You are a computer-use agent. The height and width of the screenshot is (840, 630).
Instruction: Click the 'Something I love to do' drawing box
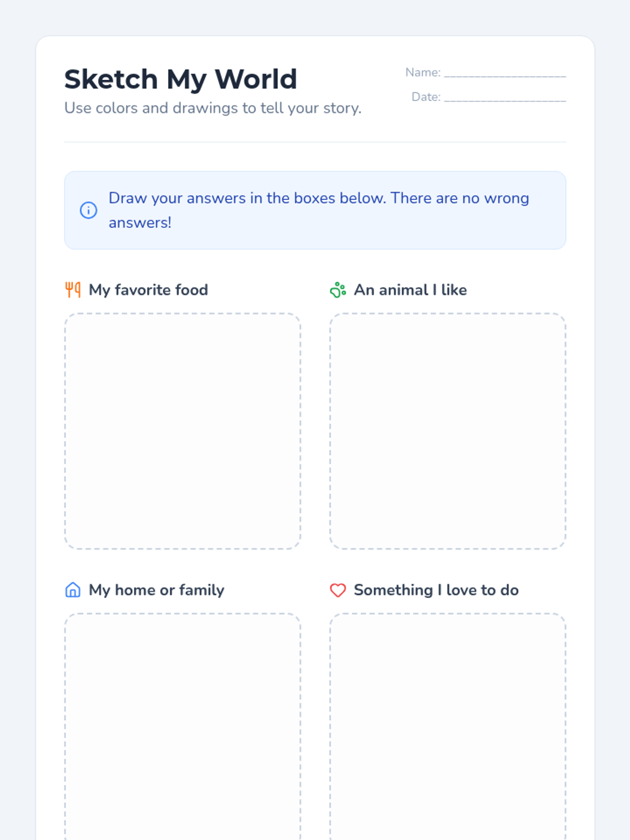coord(448,727)
